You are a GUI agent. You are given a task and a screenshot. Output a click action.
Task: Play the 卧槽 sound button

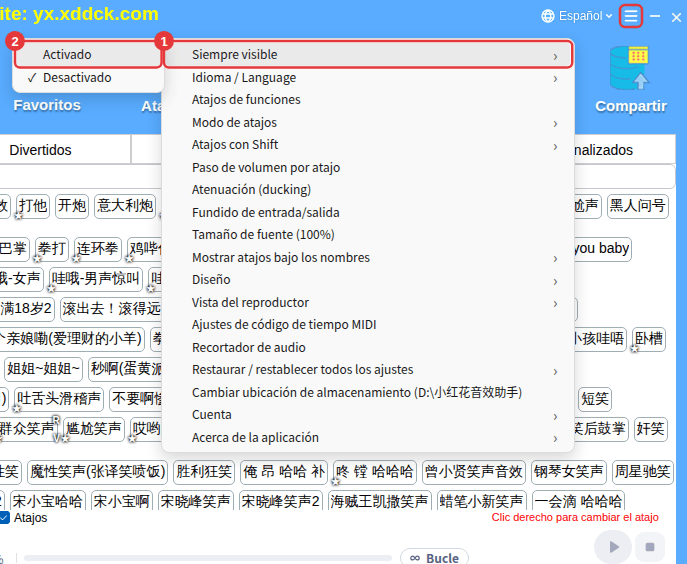click(x=649, y=339)
